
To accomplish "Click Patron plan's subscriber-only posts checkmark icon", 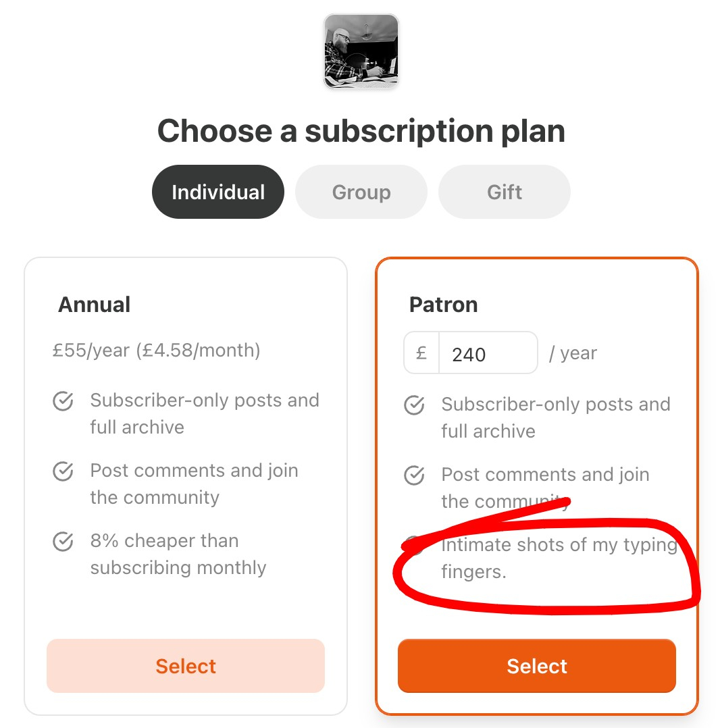I will pyautogui.click(x=414, y=406).
